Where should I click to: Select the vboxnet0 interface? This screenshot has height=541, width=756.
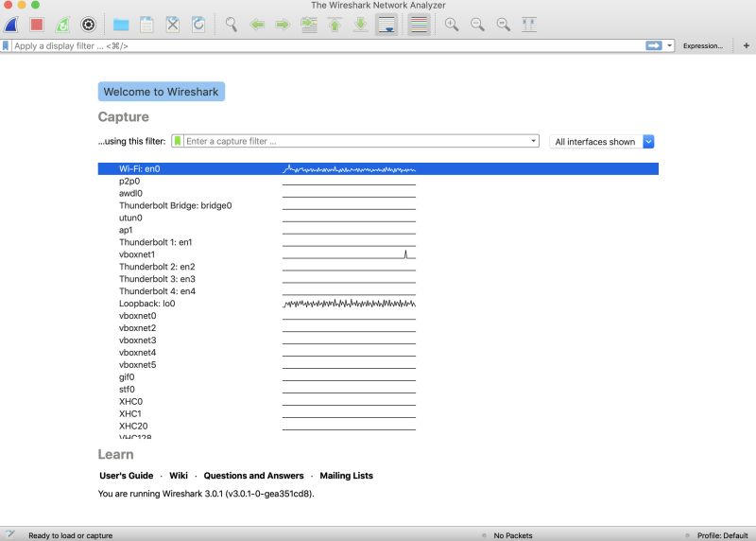coord(378,316)
